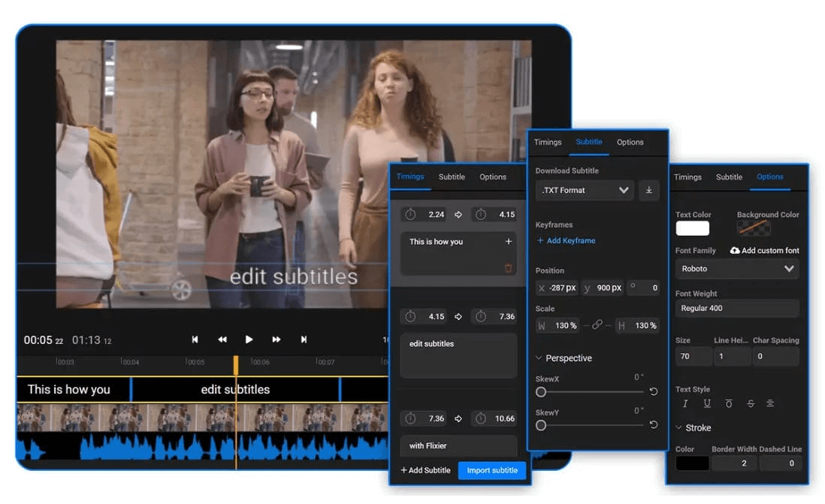Delete the 'This is how you' subtitle via trash icon
The image size is (825, 504).
[x=508, y=268]
